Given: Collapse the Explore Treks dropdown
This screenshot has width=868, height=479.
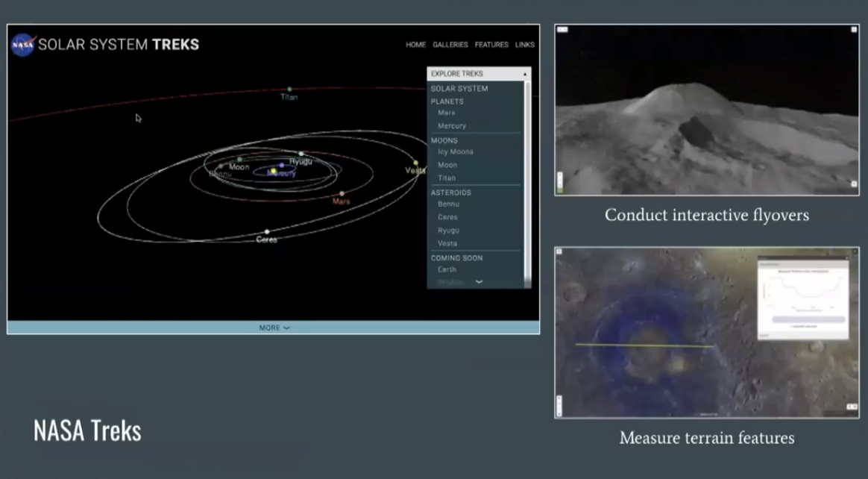Looking at the screenshot, I should 525,74.
